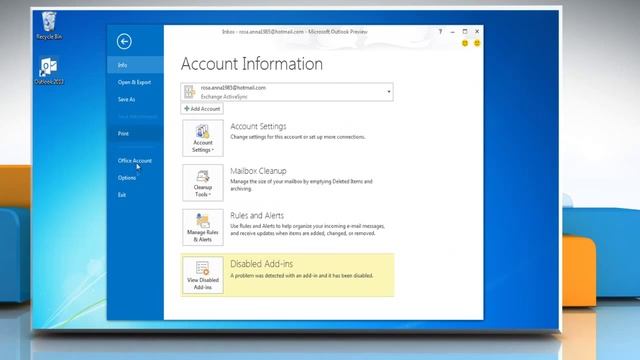Viewport: 640px width, 360px height.
Task: Select the Info menu item
Action: 136,65
